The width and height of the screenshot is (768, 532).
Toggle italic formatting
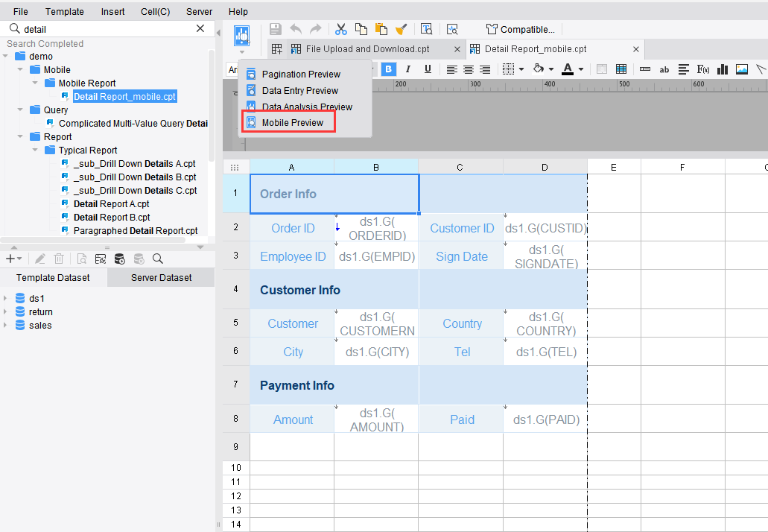(x=407, y=69)
